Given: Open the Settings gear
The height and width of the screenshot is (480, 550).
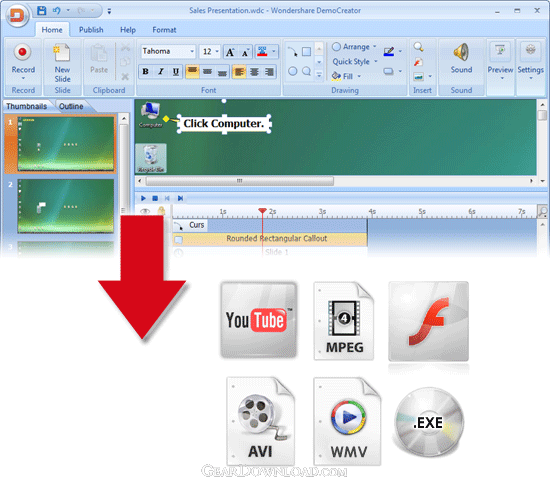Looking at the screenshot, I should [530, 50].
